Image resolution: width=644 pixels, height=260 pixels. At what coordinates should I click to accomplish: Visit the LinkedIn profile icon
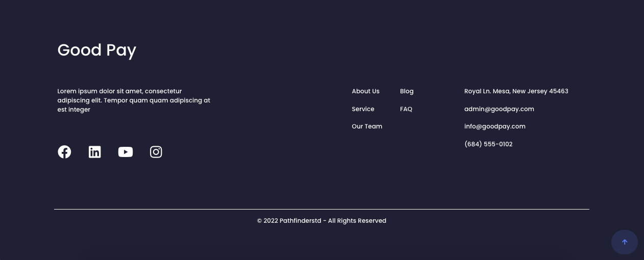coord(95,152)
